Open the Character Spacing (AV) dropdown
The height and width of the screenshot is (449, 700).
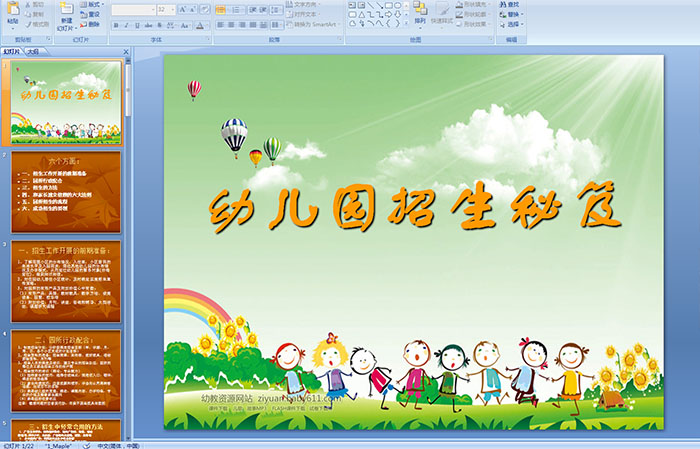point(171,25)
